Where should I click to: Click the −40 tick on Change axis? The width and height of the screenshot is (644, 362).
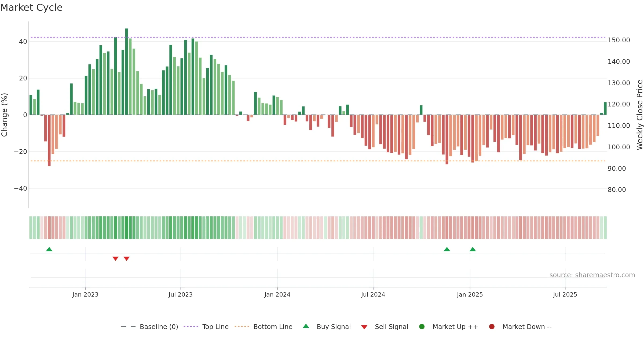point(21,189)
